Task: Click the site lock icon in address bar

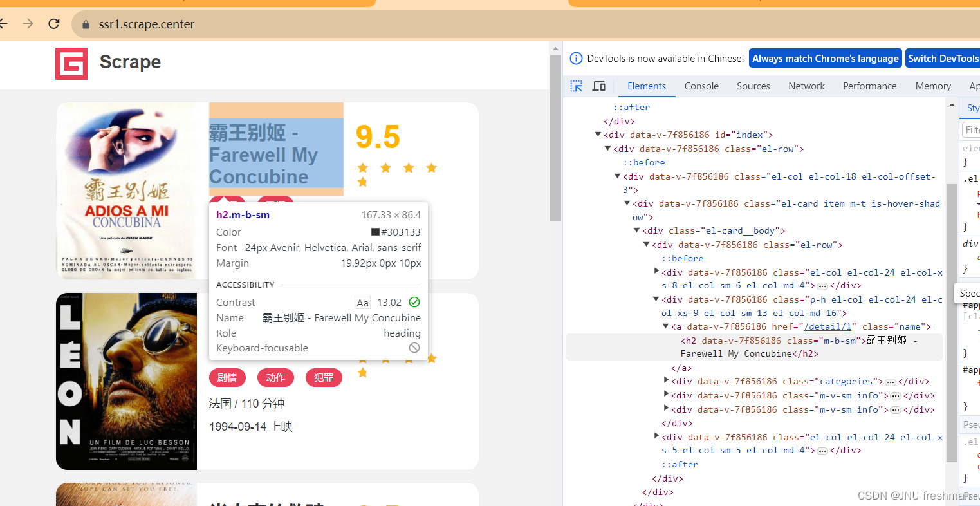Action: click(86, 24)
